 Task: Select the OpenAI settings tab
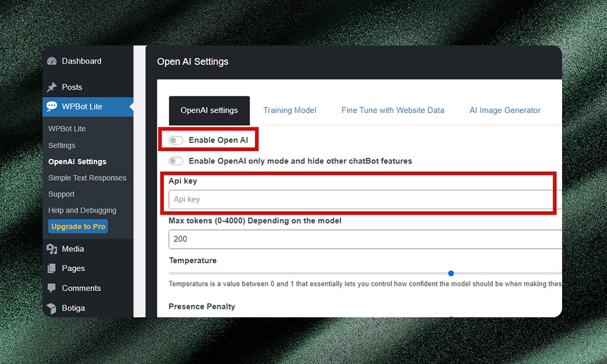point(209,110)
